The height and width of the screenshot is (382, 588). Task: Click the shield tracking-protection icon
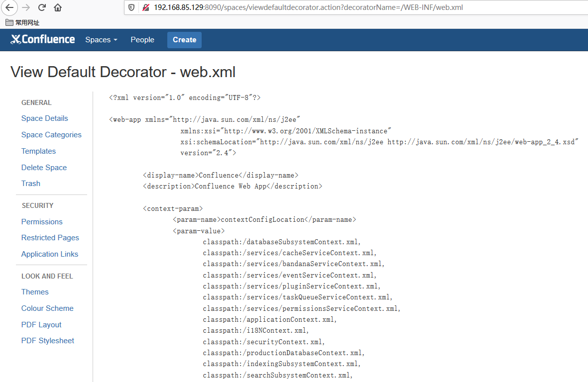coord(130,7)
